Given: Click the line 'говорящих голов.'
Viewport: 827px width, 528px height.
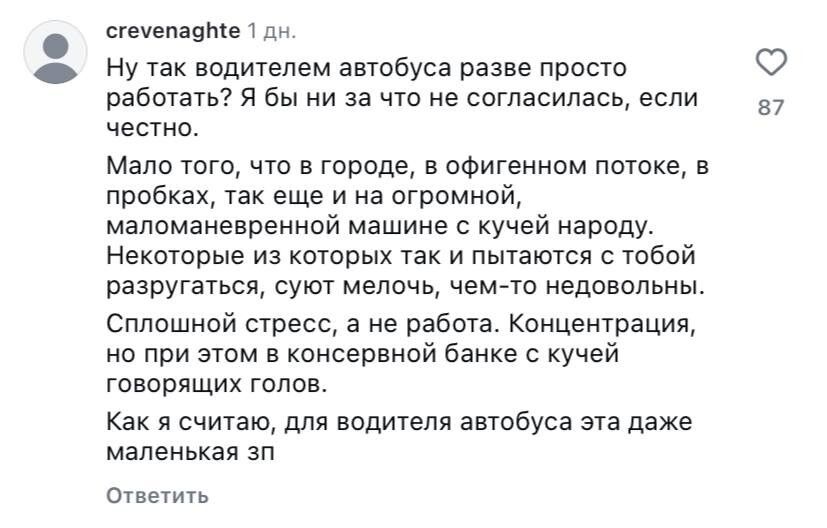Looking at the screenshot, I should pyautogui.click(x=217, y=384).
